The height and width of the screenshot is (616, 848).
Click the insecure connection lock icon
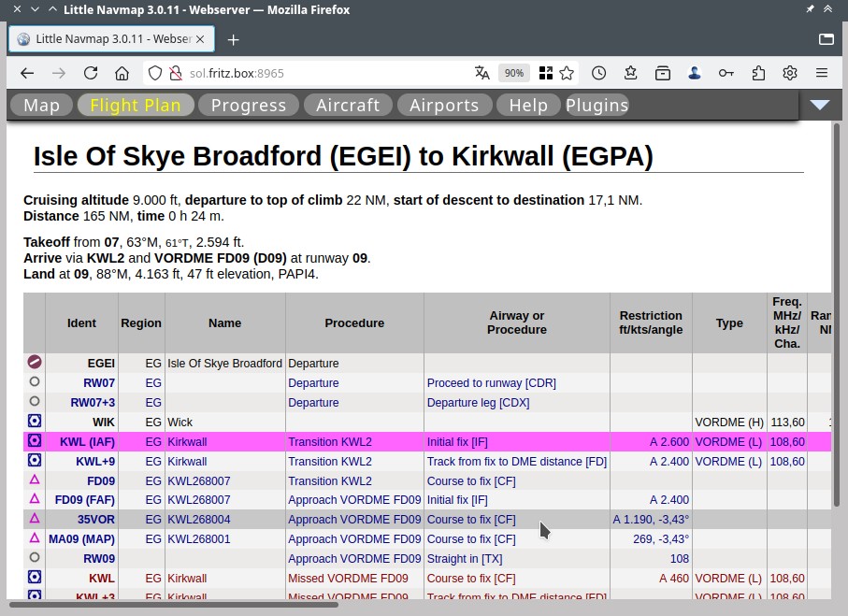175,73
